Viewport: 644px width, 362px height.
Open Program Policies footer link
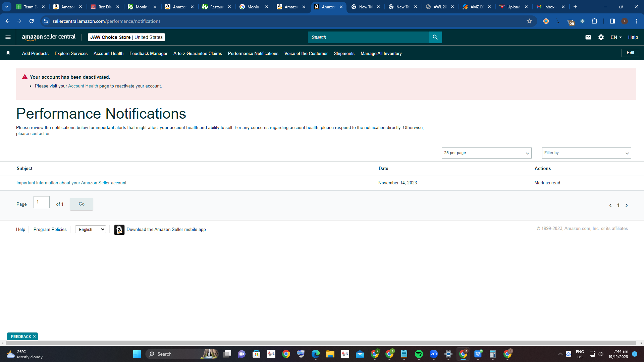click(50, 230)
